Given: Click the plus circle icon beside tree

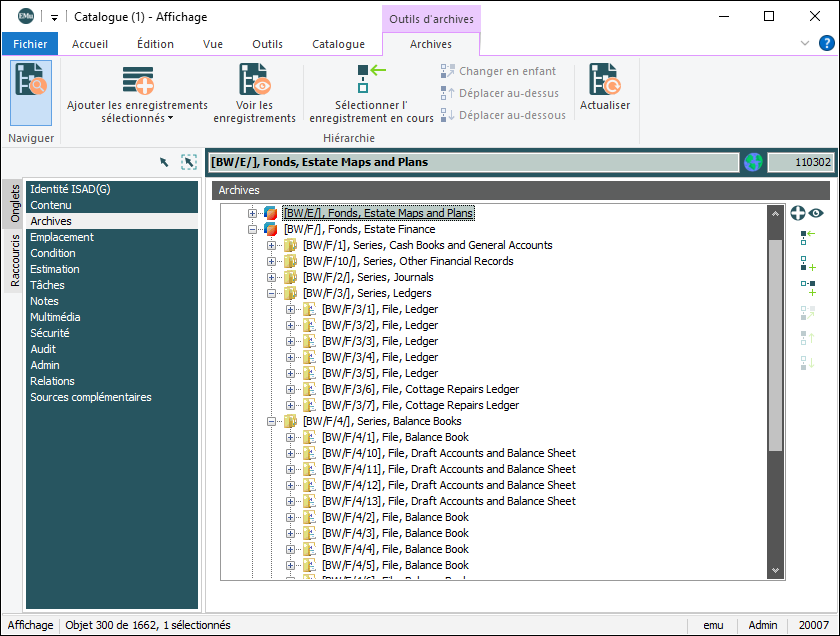Looking at the screenshot, I should coord(798,213).
